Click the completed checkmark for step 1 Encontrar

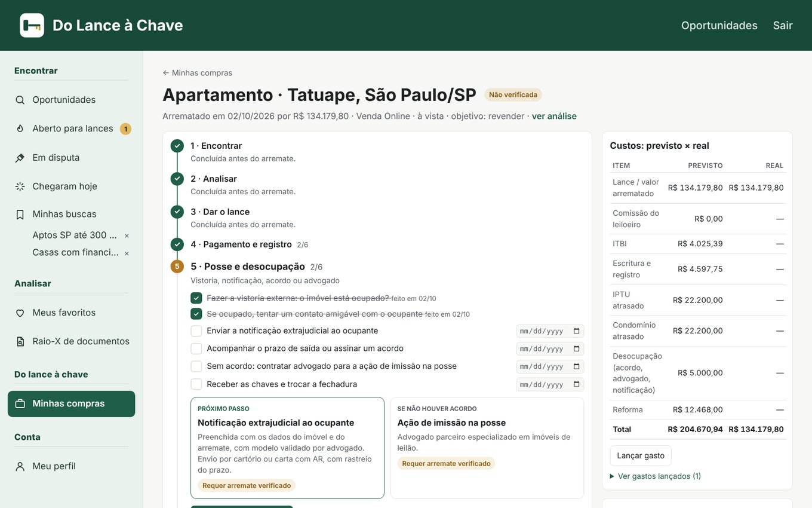[177, 146]
